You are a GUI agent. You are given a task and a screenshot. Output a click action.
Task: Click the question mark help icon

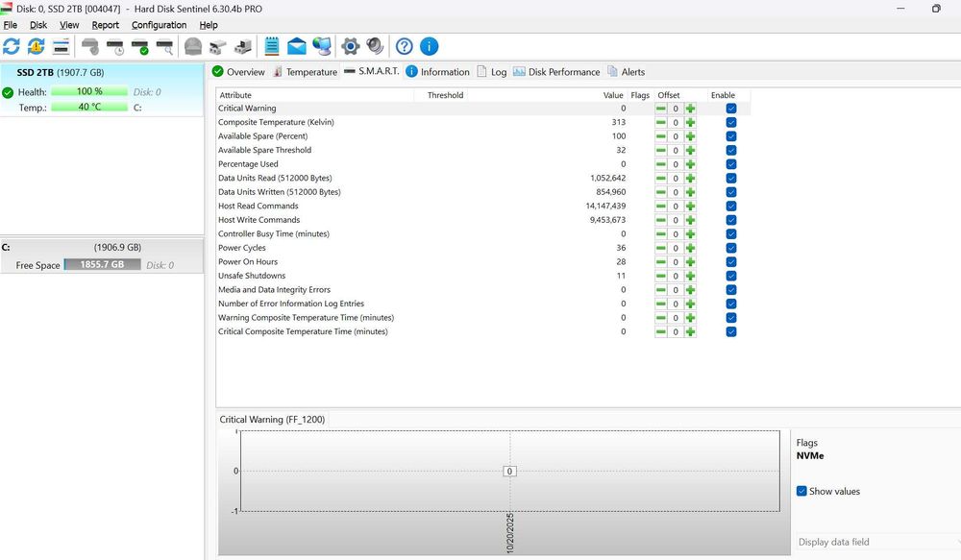click(x=404, y=46)
